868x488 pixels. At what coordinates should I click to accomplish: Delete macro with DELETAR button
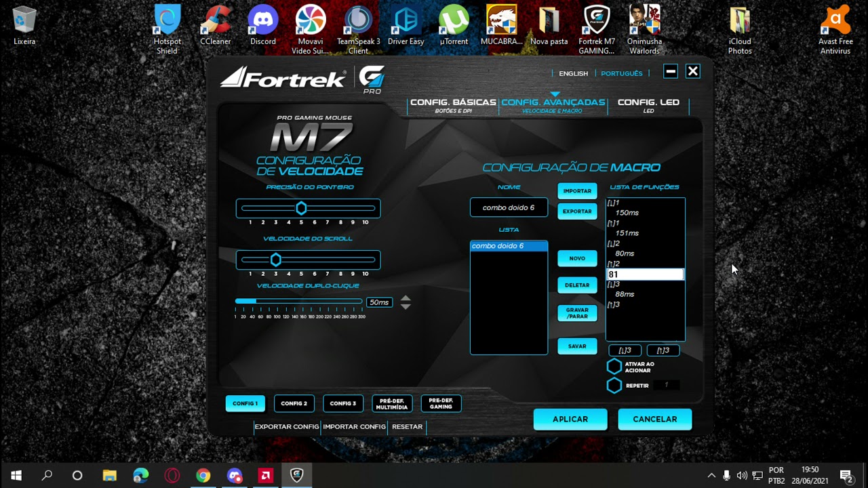point(577,285)
